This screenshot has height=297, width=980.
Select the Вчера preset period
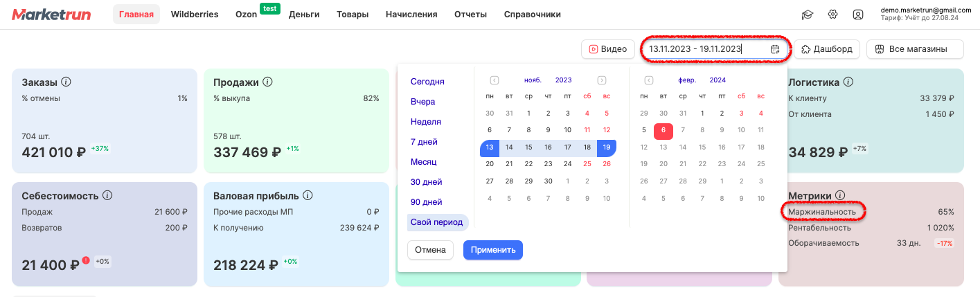pyautogui.click(x=422, y=102)
